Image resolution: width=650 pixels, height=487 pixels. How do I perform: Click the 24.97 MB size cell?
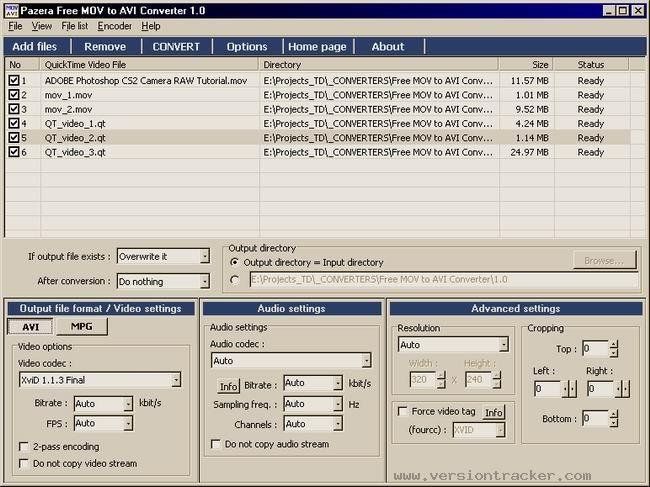[x=529, y=152]
